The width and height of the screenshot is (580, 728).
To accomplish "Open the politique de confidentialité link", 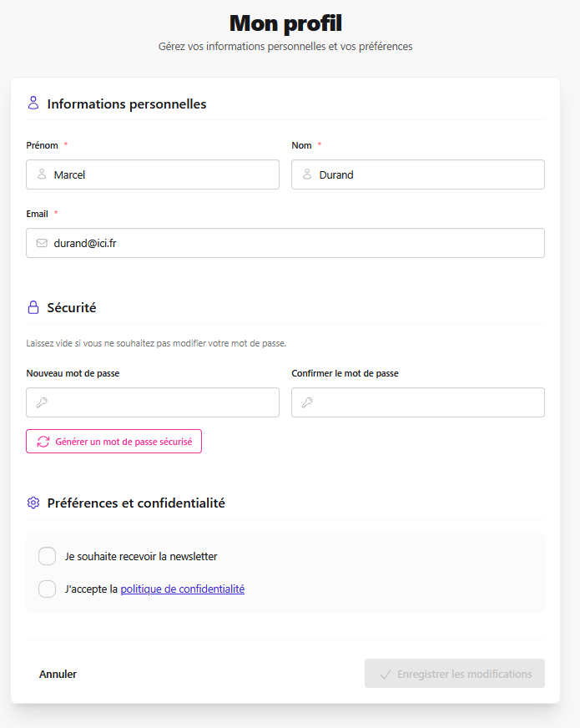I will pos(183,589).
